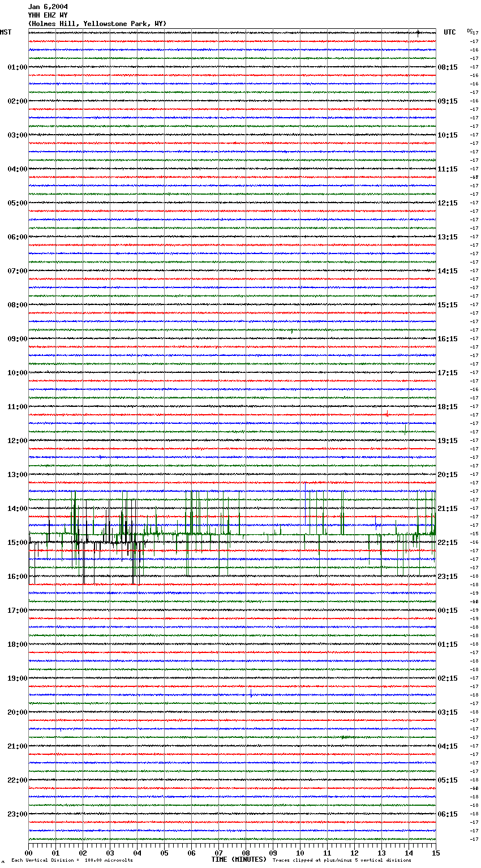Click the "09:00" MST hour label
This screenshot has width=481, height=868.
coord(18,339)
